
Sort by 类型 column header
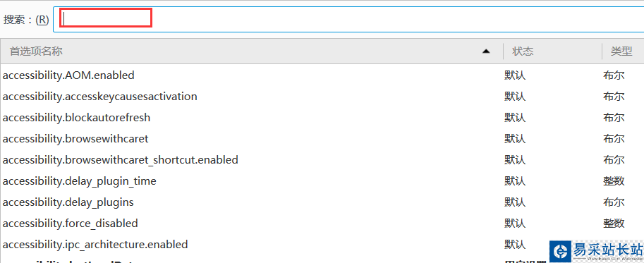[621, 51]
